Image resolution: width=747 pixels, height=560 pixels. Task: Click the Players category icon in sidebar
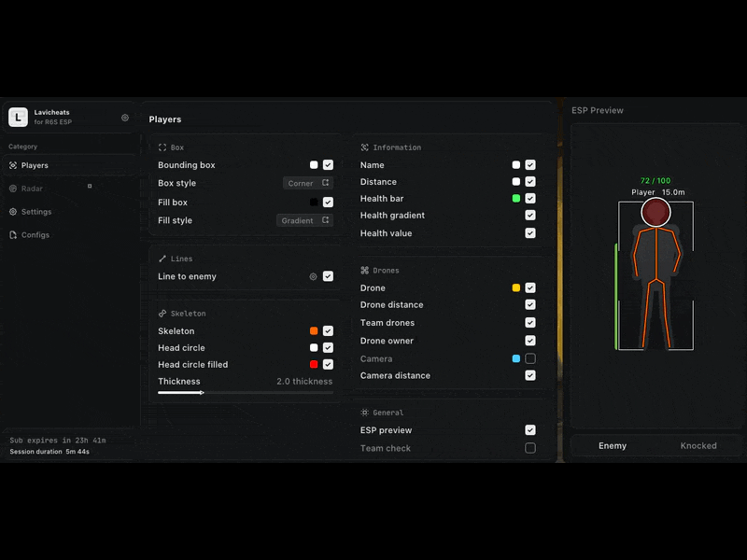point(13,165)
